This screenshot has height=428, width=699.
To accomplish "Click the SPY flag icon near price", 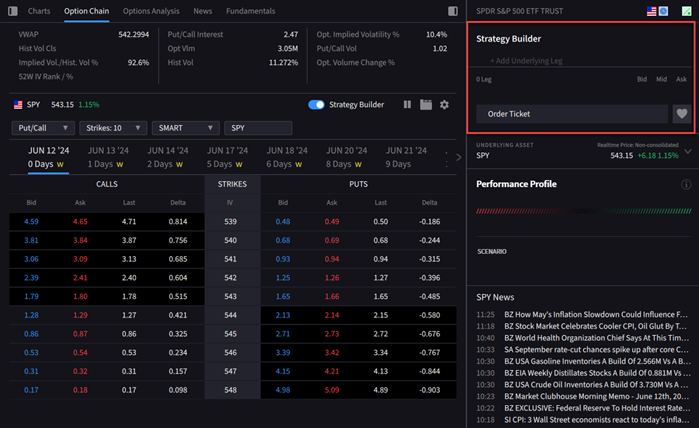I will (x=18, y=105).
